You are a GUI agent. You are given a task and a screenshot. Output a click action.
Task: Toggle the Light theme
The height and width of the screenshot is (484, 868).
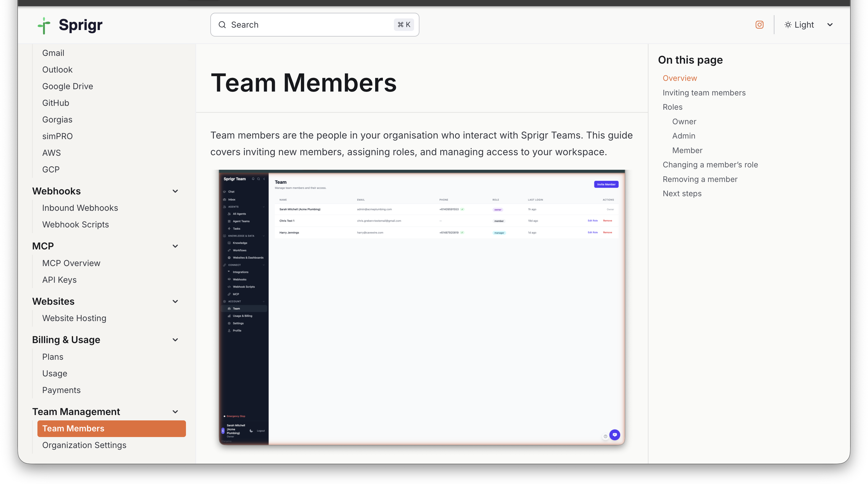(799, 25)
